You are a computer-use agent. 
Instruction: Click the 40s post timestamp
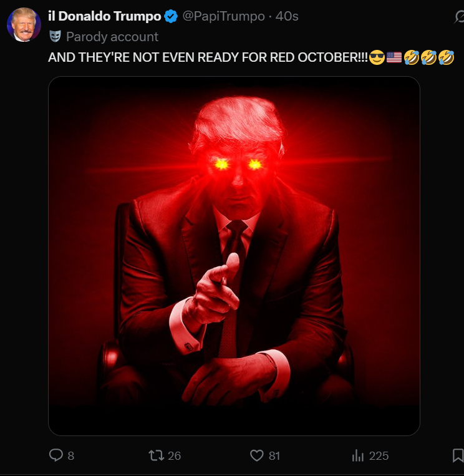pyautogui.click(x=287, y=16)
